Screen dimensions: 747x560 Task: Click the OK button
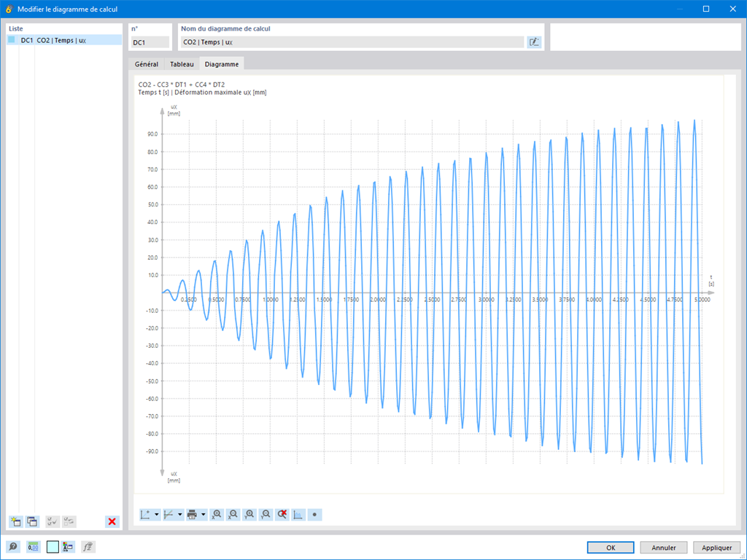611,548
